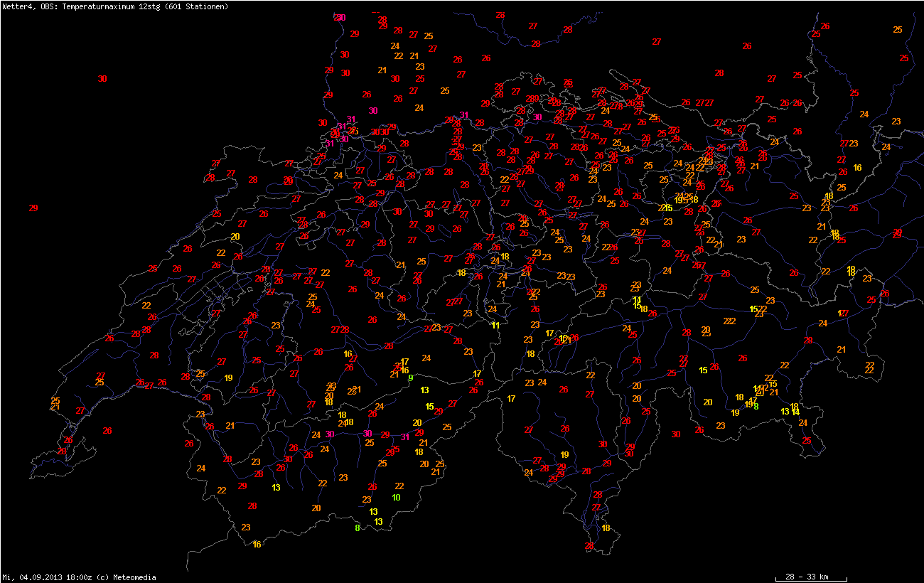Click the yellow 20 station in the west
Viewport: 924px width, 583px height.
tap(235, 237)
